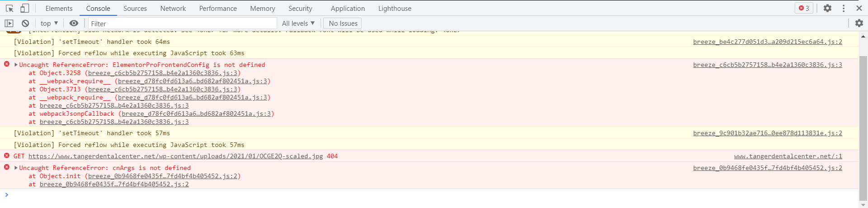Open DevTools main settings gear
The width and height of the screenshot is (868, 208).
point(827,8)
